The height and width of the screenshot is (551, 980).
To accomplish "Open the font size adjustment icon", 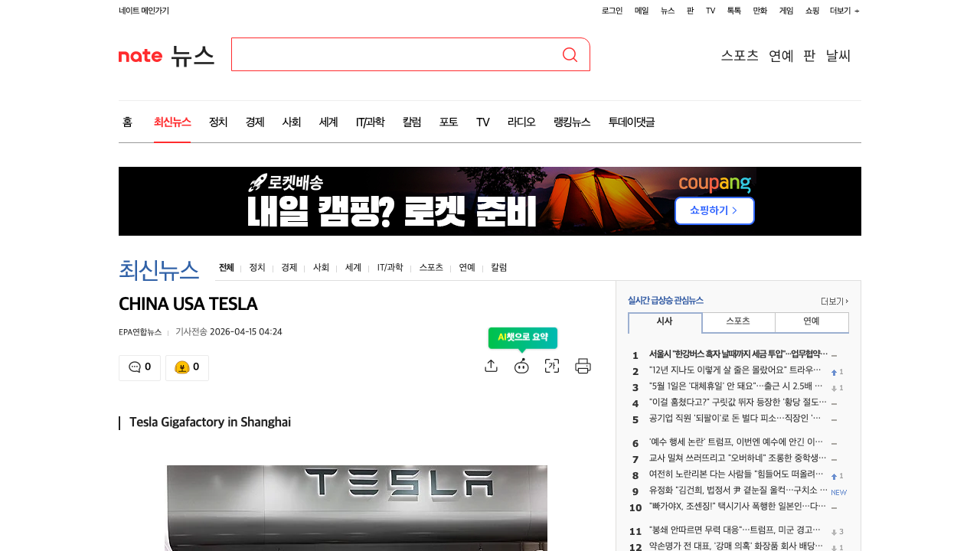I will (x=552, y=366).
